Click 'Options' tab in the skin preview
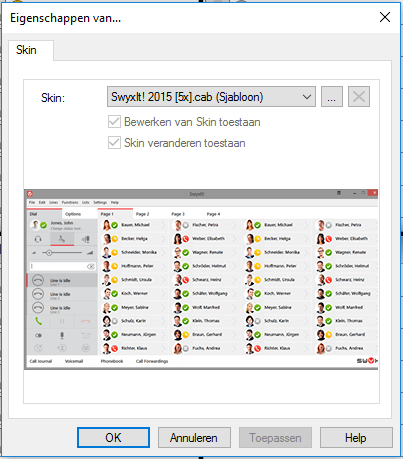This screenshot has width=403, height=459. coord(73,214)
